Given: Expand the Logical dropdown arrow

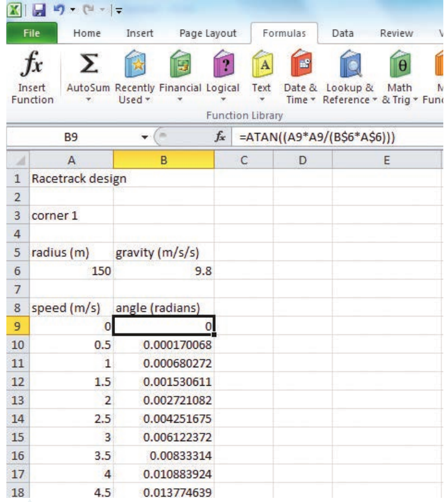Looking at the screenshot, I should (223, 100).
